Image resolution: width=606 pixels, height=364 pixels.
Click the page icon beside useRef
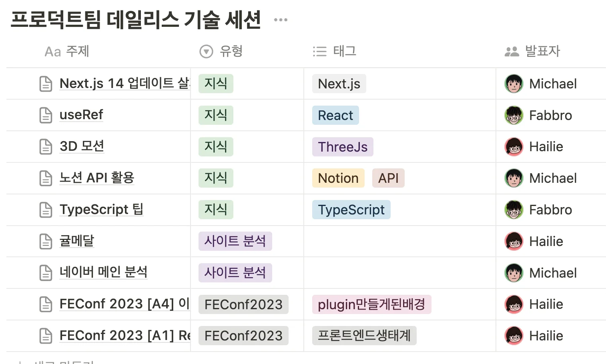click(x=46, y=115)
